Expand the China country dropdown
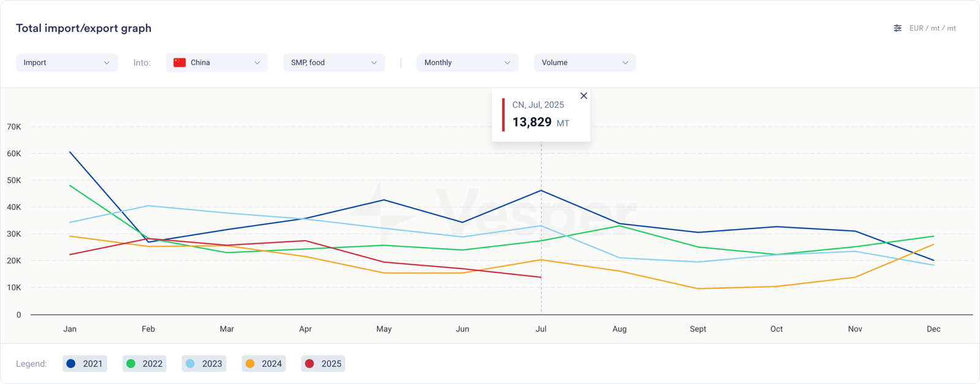 (217, 62)
